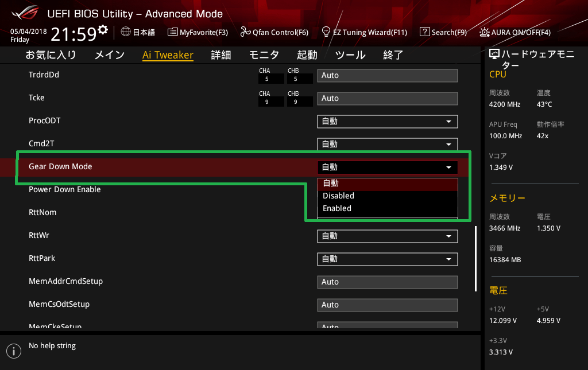Click the 12.099 V reading

point(503,321)
